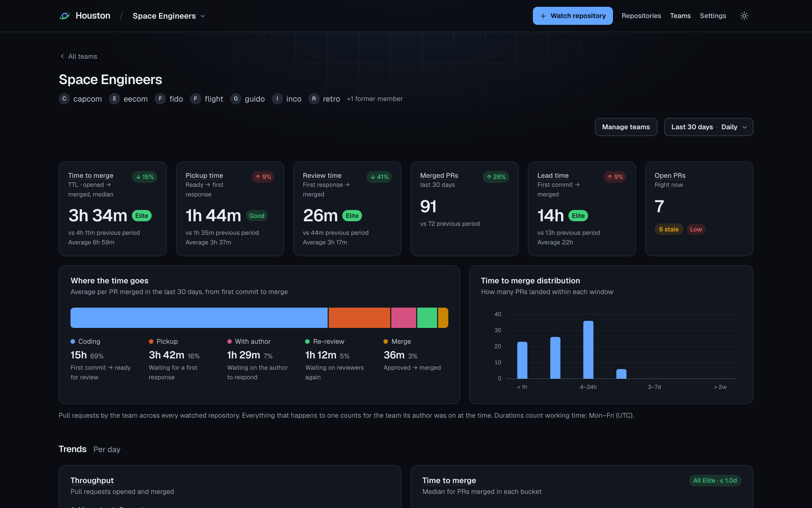Click the Throughput chart title
Viewport: 812px width, 508px height.
92,480
